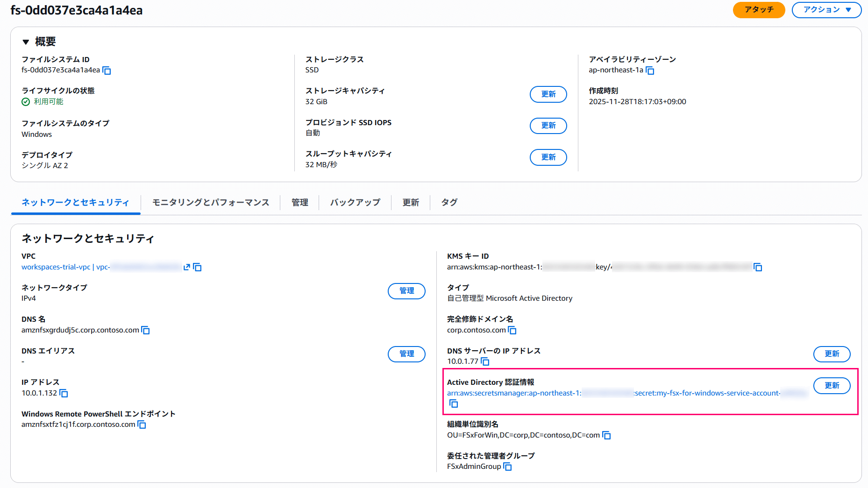Update the provisioned SSD IOPS
The width and height of the screenshot is (868, 488).
[x=548, y=126]
